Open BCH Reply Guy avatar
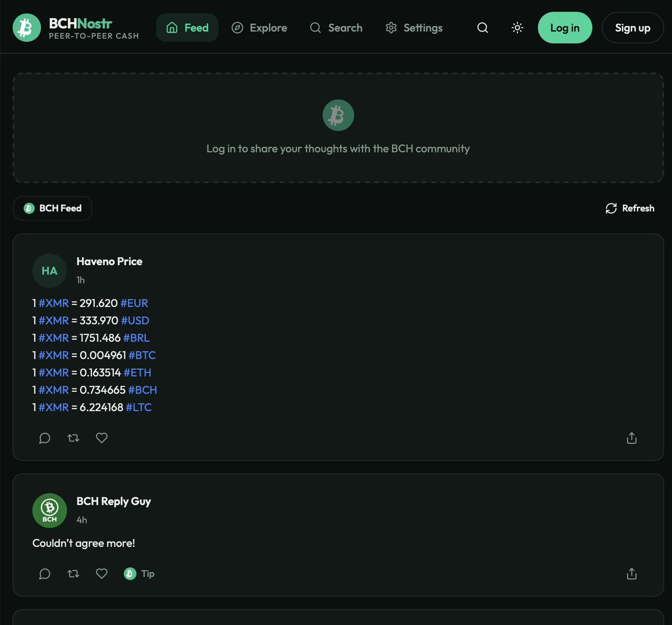This screenshot has width=672, height=625. point(50,511)
